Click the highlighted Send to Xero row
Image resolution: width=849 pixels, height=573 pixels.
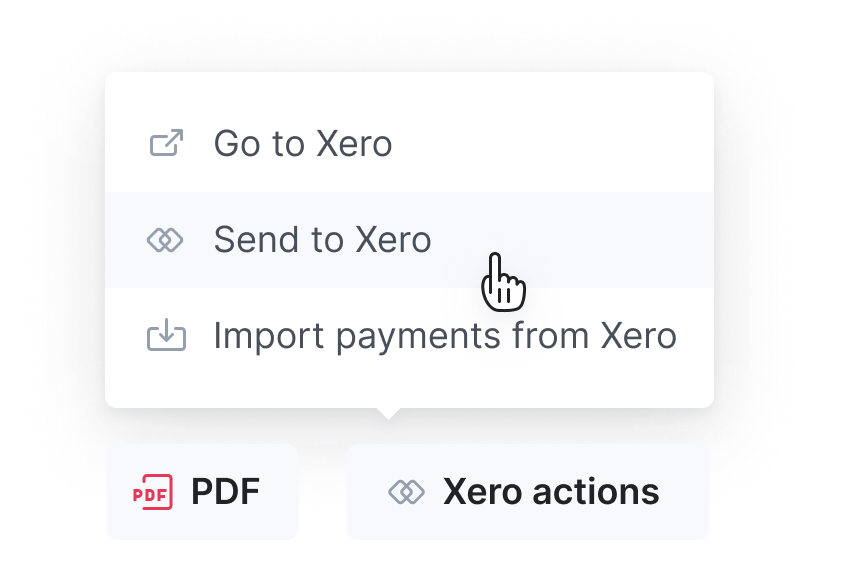tap(409, 240)
